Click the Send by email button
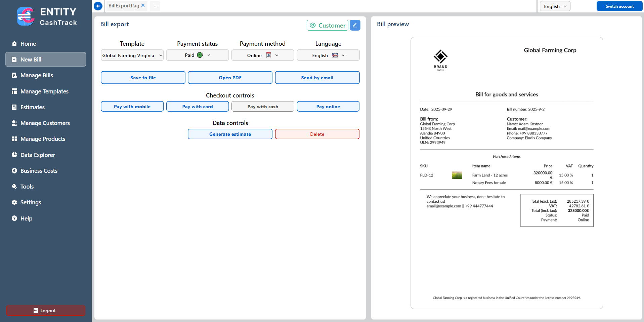644x322 pixels. point(317,78)
